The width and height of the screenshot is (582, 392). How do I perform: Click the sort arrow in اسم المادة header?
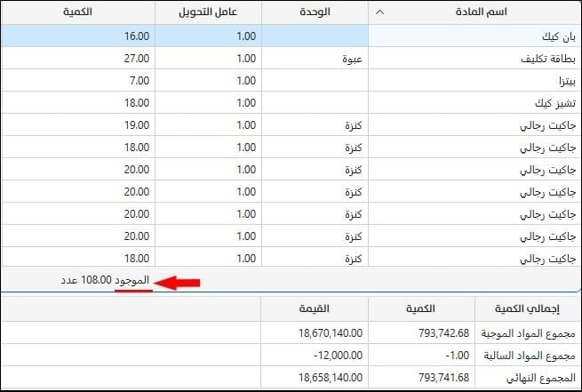click(x=379, y=12)
